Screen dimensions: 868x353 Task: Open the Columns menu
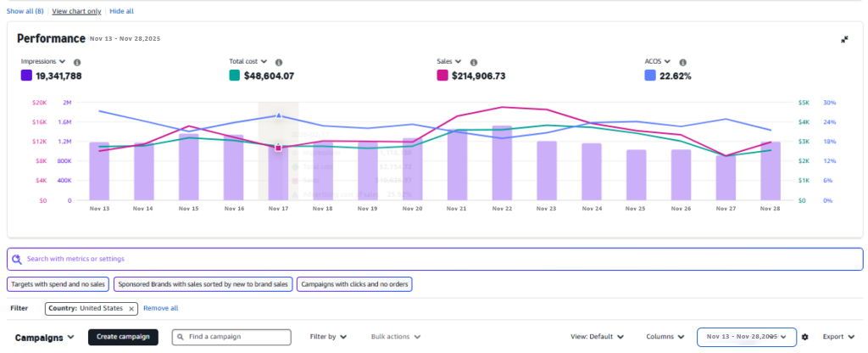point(665,337)
